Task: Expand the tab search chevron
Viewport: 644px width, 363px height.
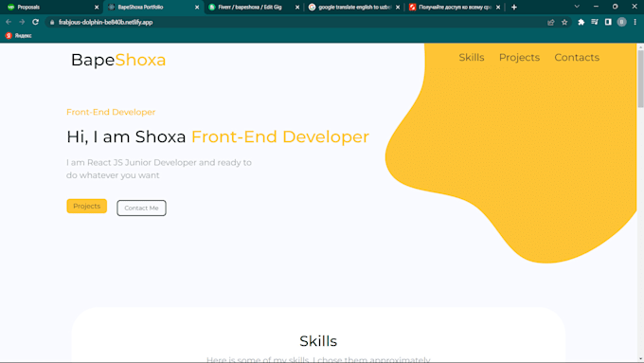Action: click(x=577, y=7)
